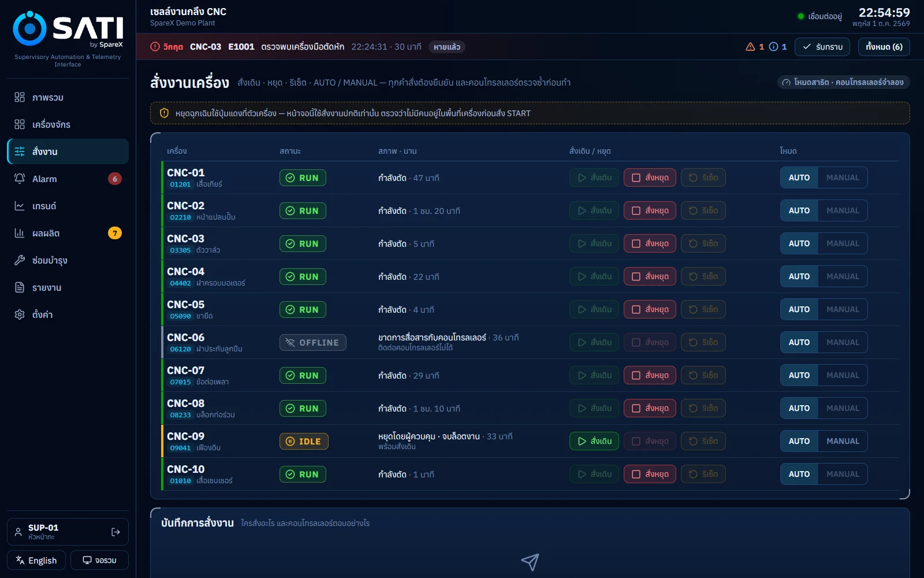Click the demo mode gauge icon

786,83
